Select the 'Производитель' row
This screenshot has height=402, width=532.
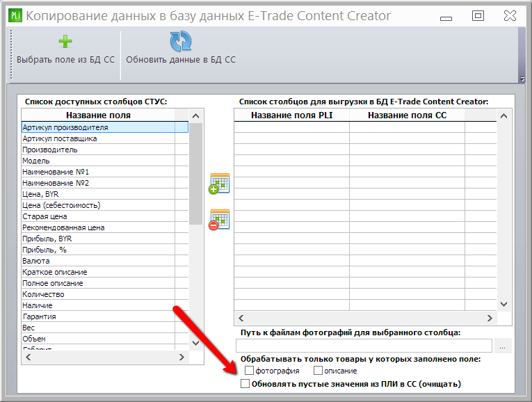click(105, 150)
